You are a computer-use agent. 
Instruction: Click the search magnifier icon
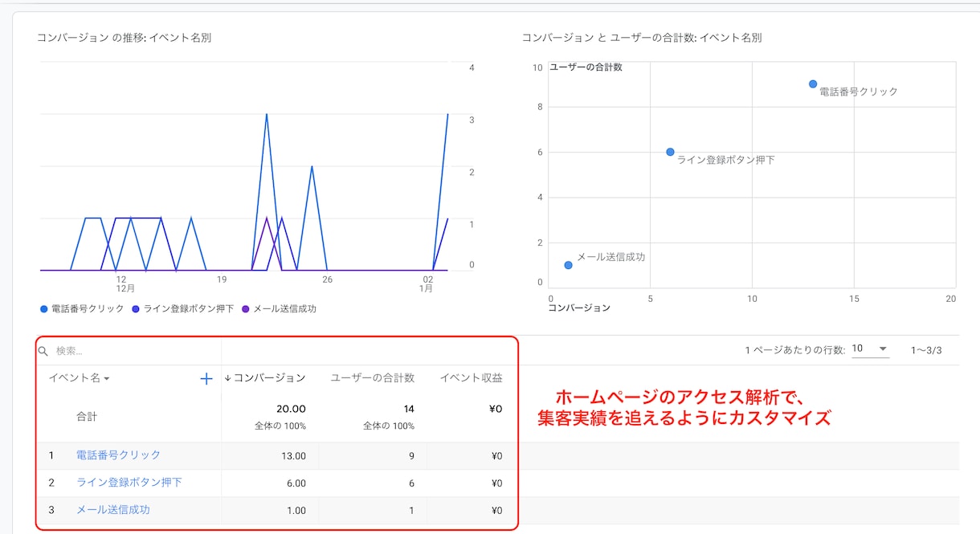point(43,351)
